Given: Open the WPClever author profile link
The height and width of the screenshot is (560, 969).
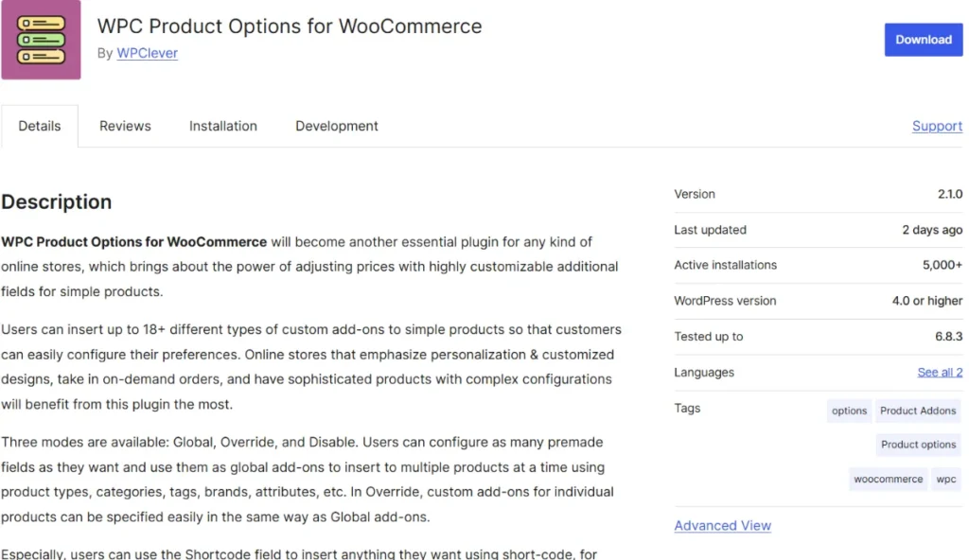Looking at the screenshot, I should 147,53.
